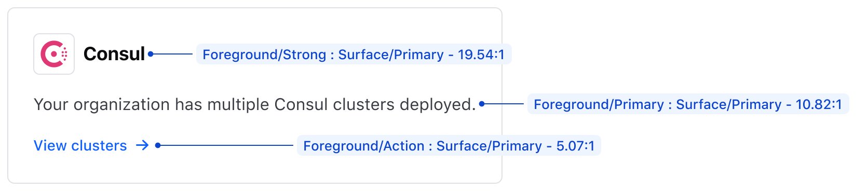Click the 5.07:1 contrast ratio value

(575, 146)
